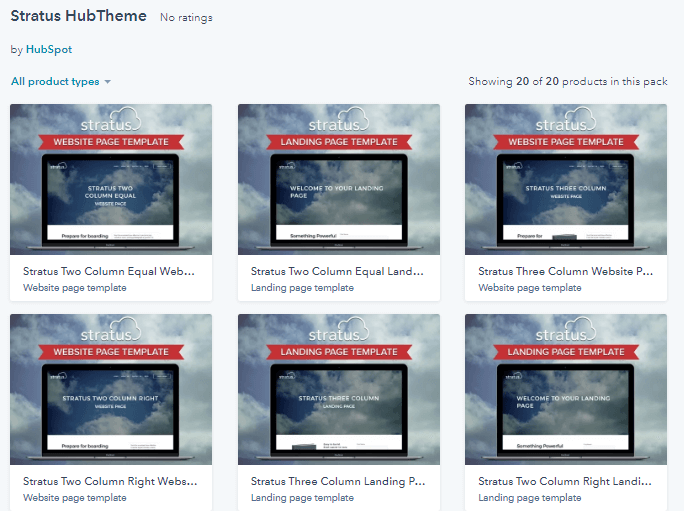Click the dropdown arrow beside All product types

(107, 82)
